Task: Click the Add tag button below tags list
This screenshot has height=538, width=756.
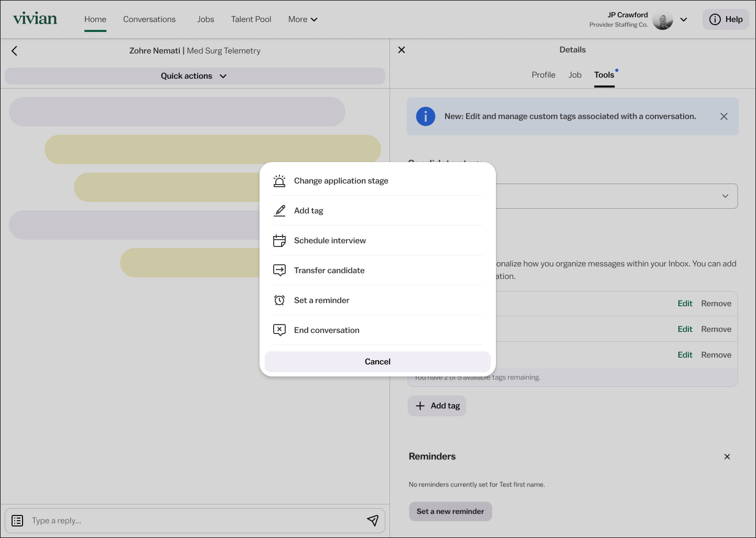Action: [437, 406]
